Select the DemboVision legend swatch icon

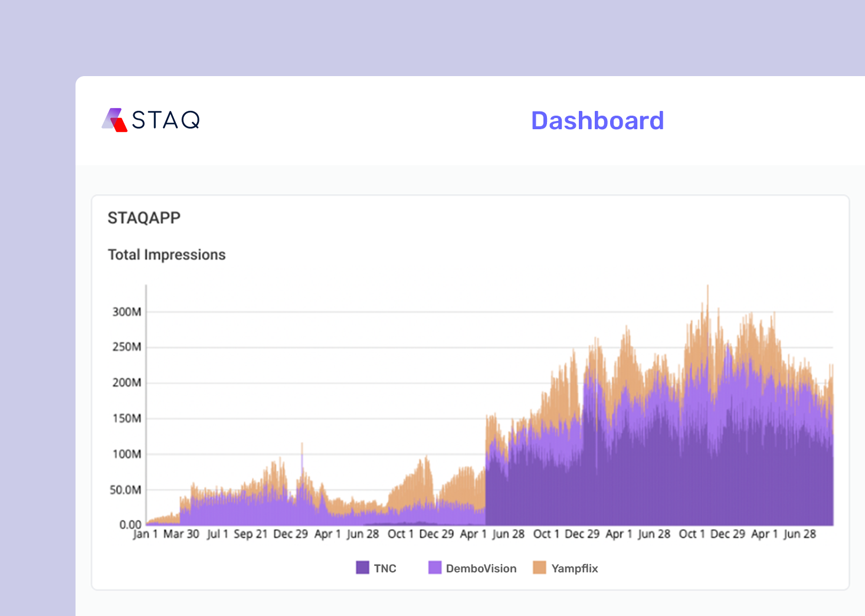tap(435, 568)
